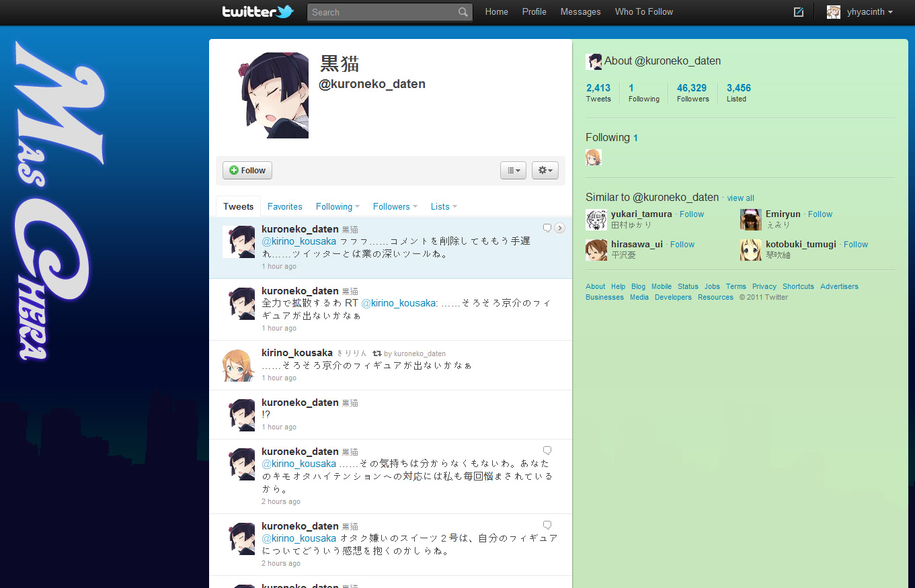Click yukari_tamura's avatar in Similar section

pyautogui.click(x=596, y=220)
